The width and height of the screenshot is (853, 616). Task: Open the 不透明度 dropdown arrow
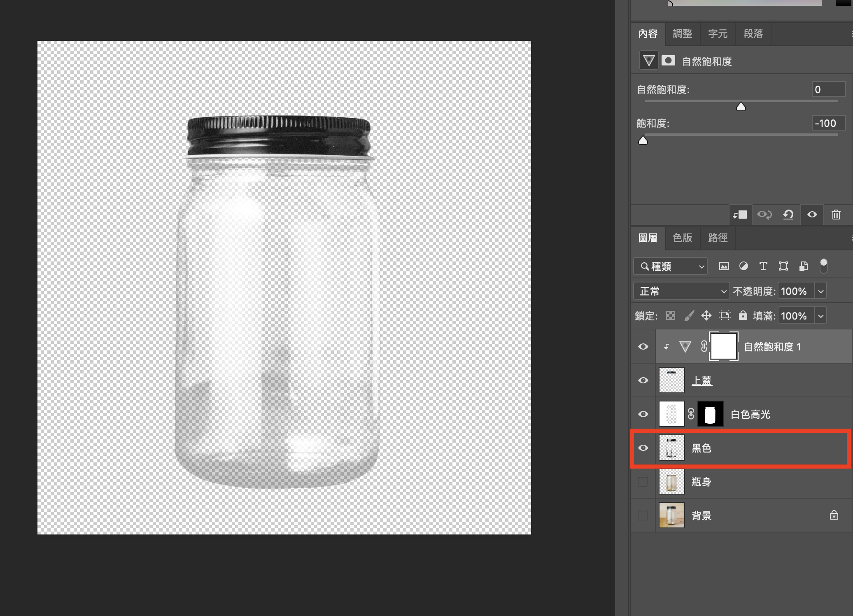click(821, 291)
